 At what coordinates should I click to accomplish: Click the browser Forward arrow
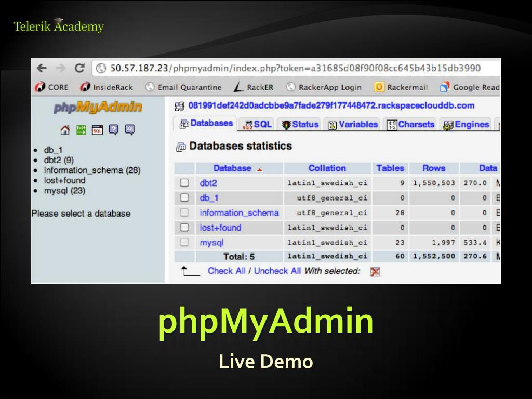[x=60, y=68]
